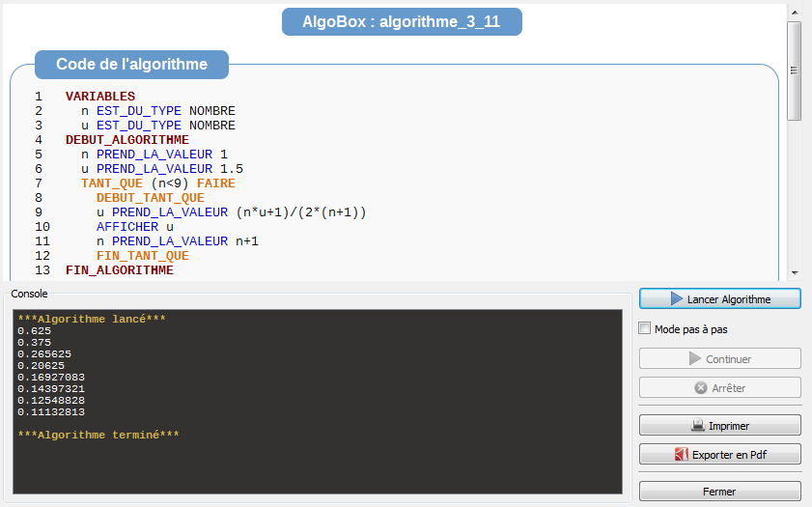
Task: Click the FIN_ALGORITHME line
Action: click(x=120, y=270)
